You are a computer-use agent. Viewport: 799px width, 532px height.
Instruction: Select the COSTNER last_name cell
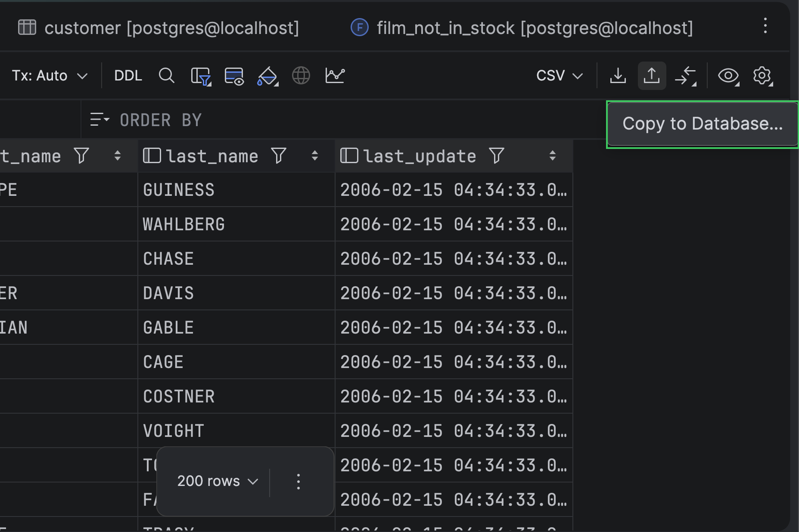pos(236,396)
